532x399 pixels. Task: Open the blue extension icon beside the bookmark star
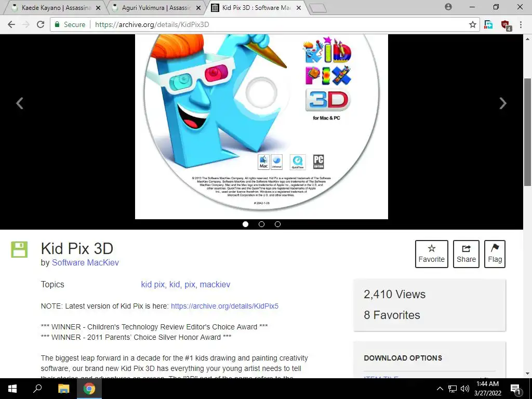click(488, 24)
